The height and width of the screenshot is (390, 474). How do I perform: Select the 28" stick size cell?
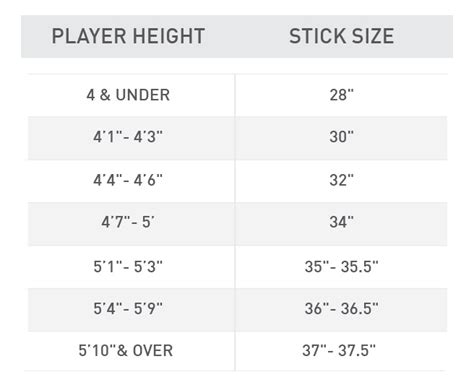pos(341,95)
